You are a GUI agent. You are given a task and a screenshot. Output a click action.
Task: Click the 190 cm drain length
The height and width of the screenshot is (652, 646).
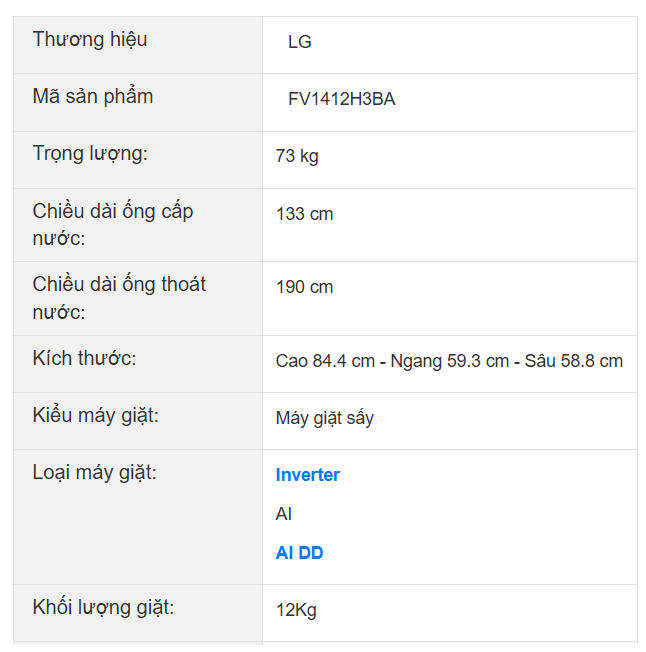304,287
